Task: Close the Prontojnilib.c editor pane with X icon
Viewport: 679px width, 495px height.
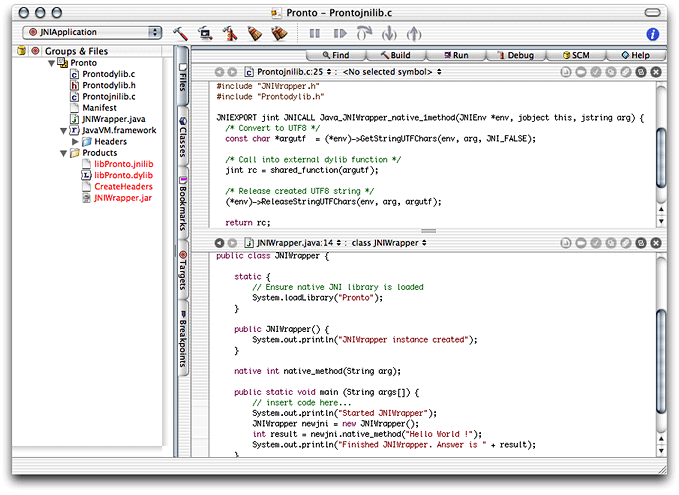Action: tap(656, 72)
